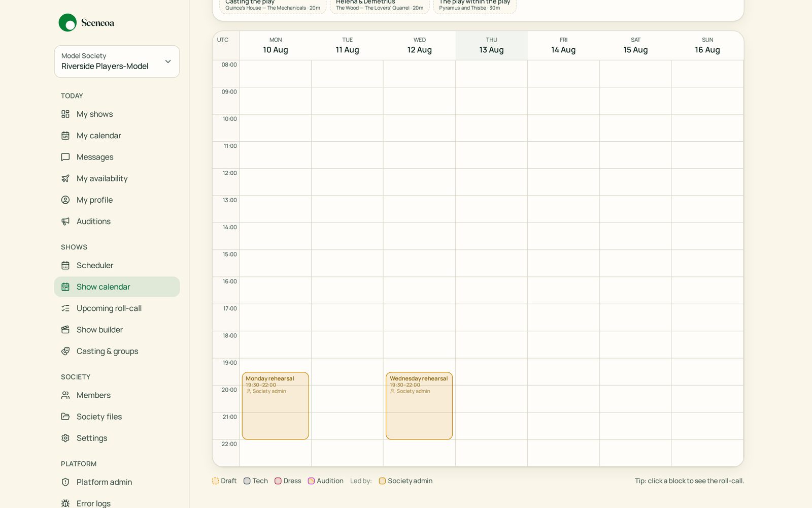The height and width of the screenshot is (508, 812).
Task: Click the Society files folder icon
Action: pos(65,417)
